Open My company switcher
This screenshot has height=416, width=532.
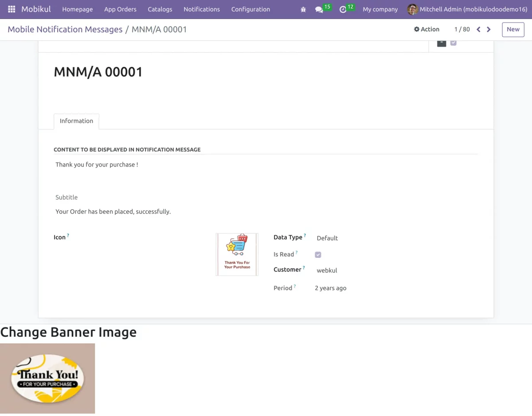pos(380,9)
